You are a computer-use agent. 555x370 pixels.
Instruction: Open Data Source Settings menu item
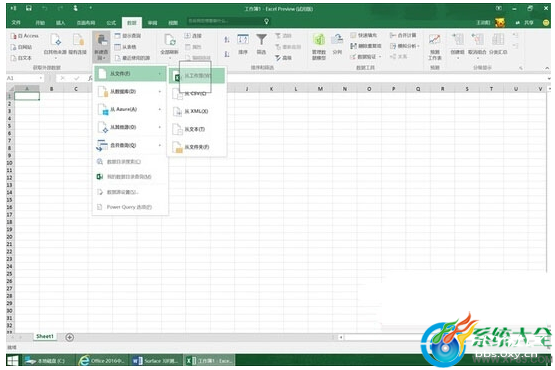(130, 192)
